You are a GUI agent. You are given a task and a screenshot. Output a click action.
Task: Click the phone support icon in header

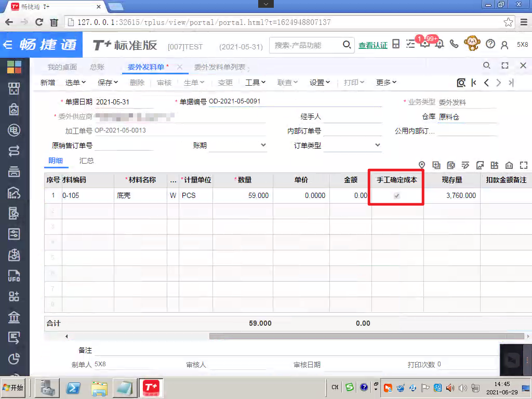tap(454, 44)
